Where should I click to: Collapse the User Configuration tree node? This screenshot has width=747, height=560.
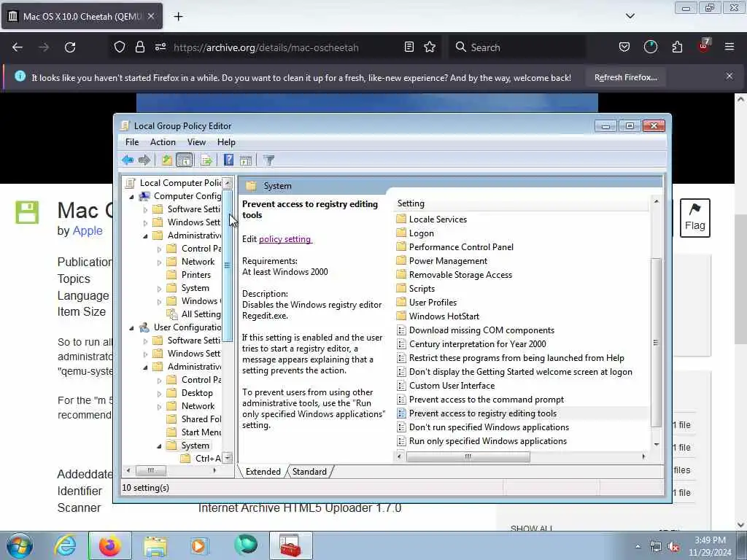click(131, 327)
